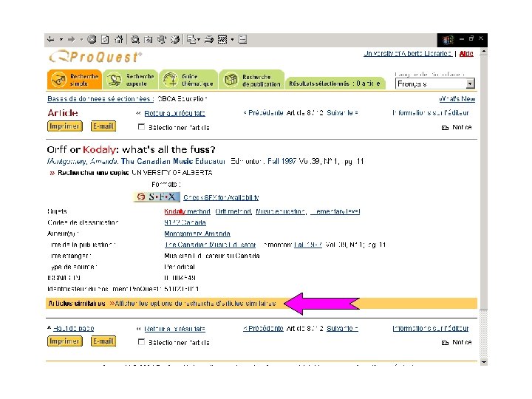Open the What's New link

457,99
